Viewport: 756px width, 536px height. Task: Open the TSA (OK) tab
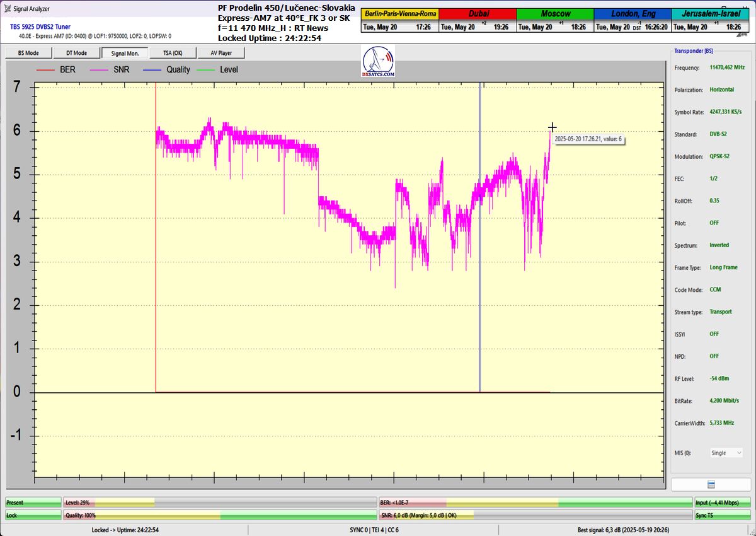click(x=173, y=53)
